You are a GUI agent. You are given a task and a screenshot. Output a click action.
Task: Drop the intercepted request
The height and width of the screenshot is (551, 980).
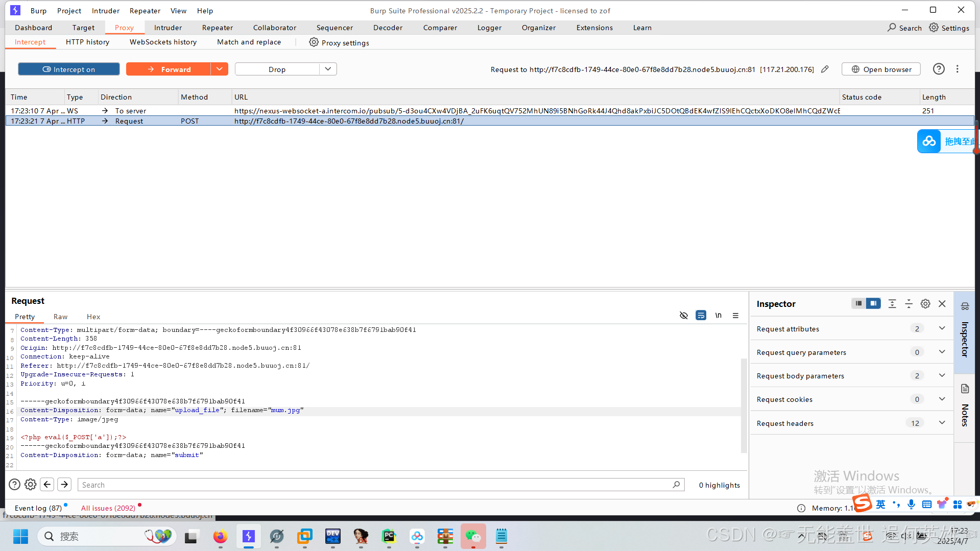click(x=277, y=69)
